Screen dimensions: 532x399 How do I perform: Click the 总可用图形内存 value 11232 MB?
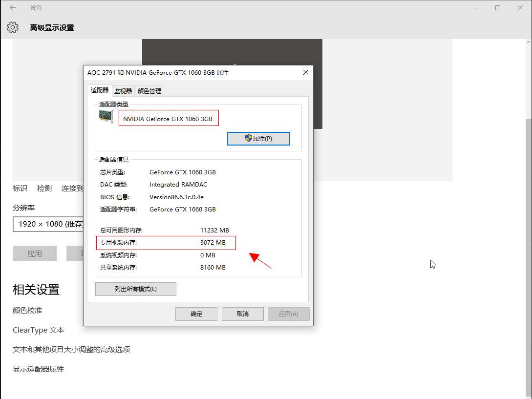[x=214, y=231]
